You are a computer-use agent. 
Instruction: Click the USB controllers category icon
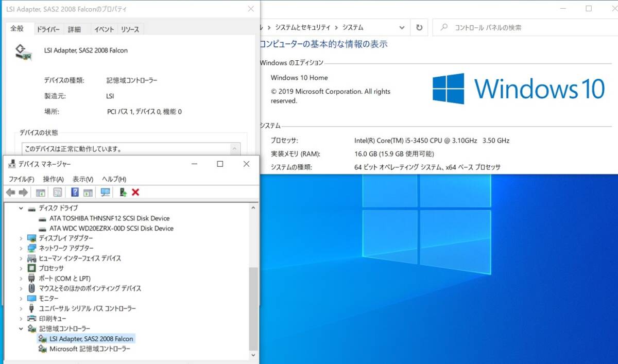point(31,308)
